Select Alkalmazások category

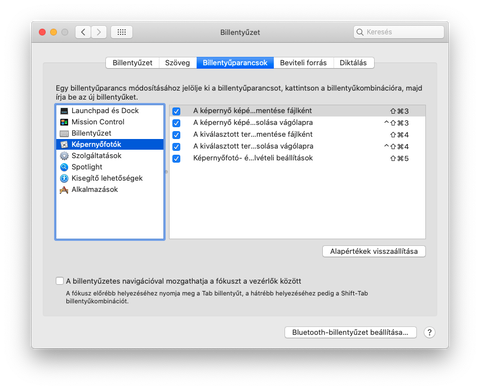tap(110, 190)
